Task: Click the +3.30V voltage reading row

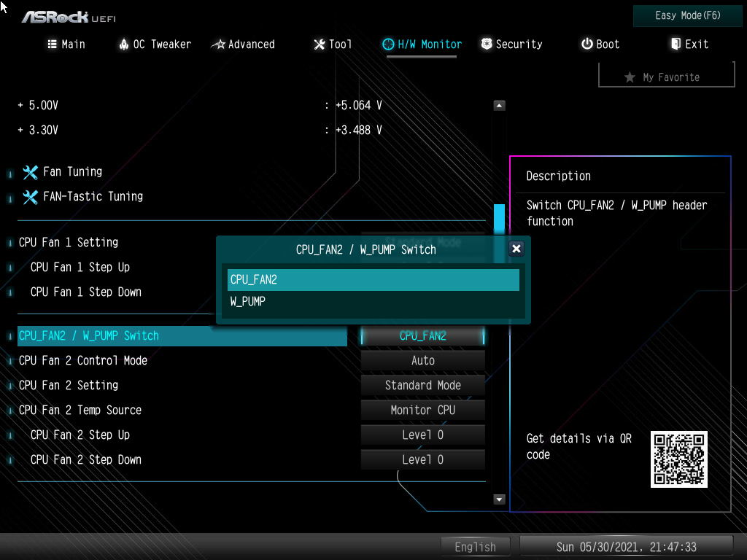Action: [200, 130]
